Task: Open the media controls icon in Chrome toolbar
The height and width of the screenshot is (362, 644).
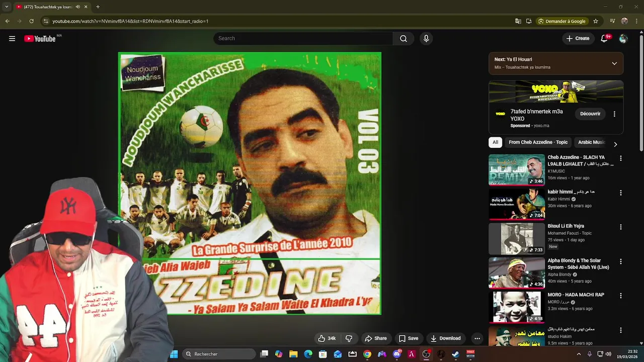Action: [612, 21]
